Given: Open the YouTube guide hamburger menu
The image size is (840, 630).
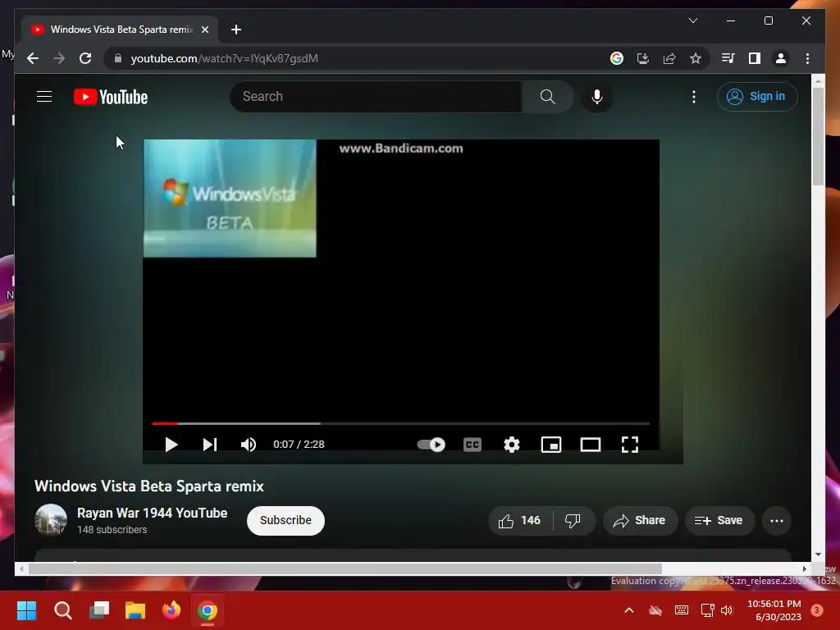Looking at the screenshot, I should tap(44, 97).
